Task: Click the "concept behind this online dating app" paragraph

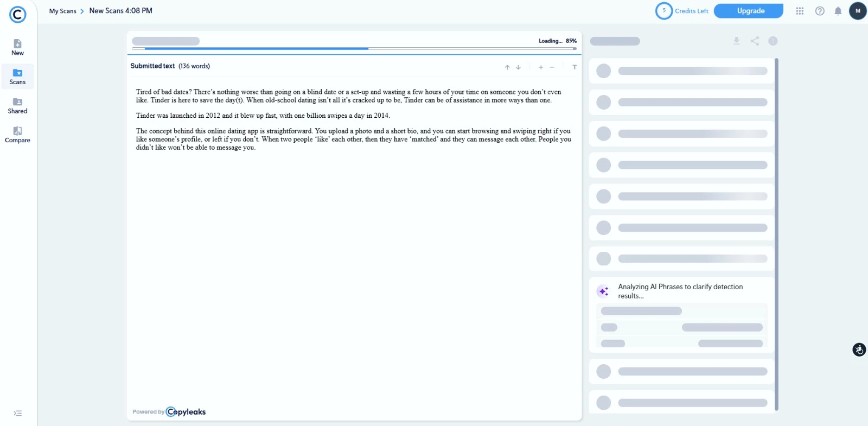Action: tap(353, 139)
